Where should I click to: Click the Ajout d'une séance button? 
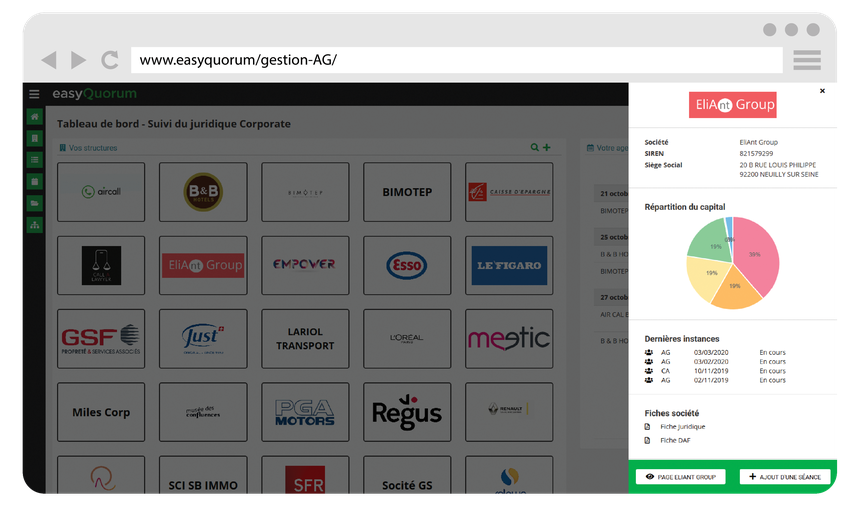[785, 477]
